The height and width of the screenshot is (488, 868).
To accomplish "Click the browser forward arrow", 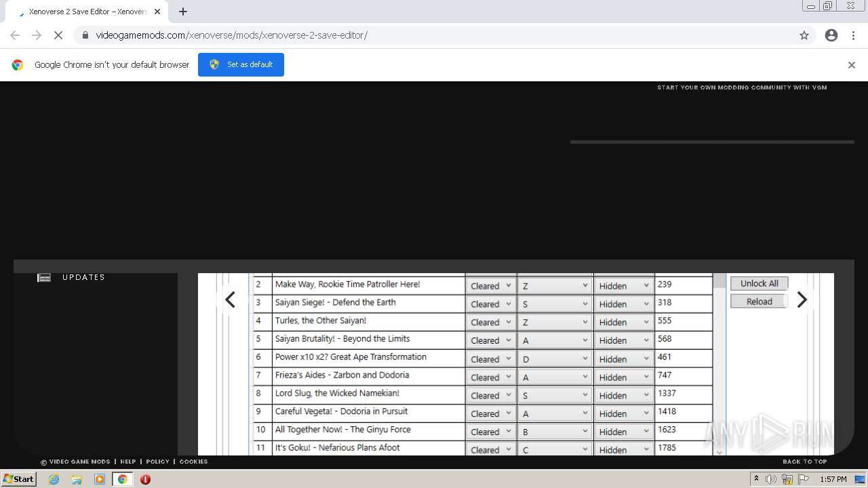I will pyautogui.click(x=37, y=35).
